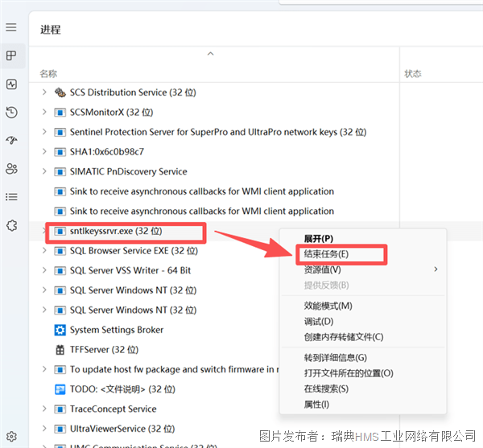This screenshot has width=483, height=448.
Task: Open the Performance sidebar icon
Action: point(11,84)
